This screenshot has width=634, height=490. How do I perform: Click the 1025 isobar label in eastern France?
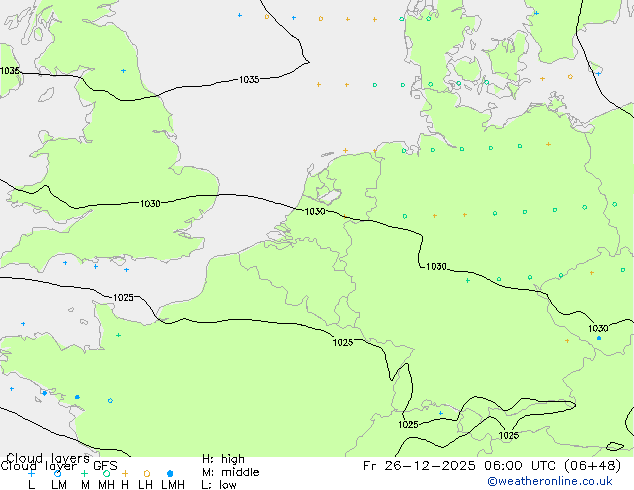(343, 342)
